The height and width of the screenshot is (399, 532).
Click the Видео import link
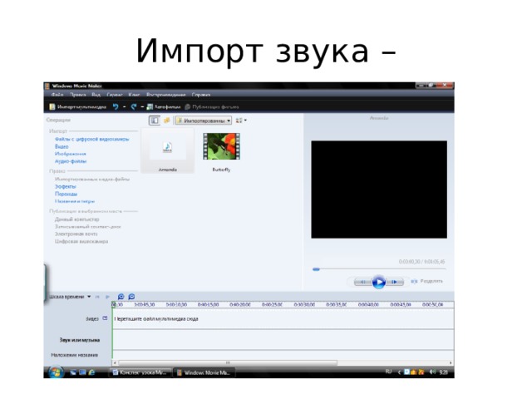tap(62, 146)
